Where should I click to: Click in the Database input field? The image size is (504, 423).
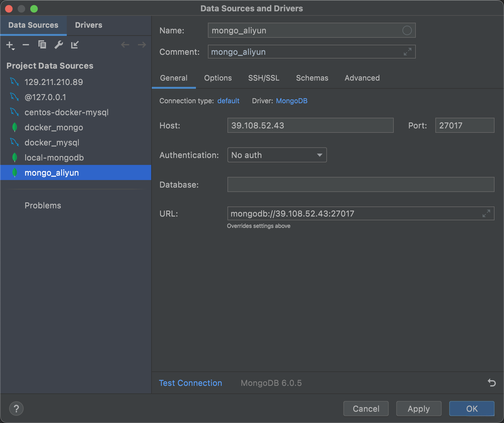361,184
